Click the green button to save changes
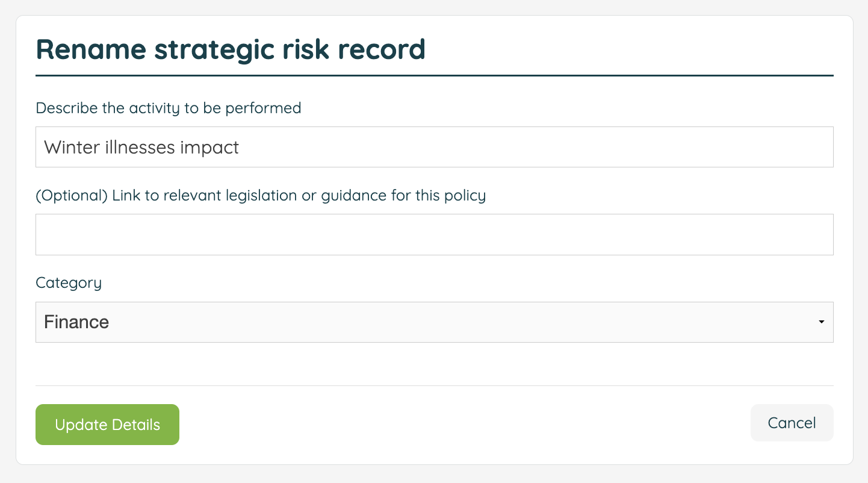 [x=107, y=425]
